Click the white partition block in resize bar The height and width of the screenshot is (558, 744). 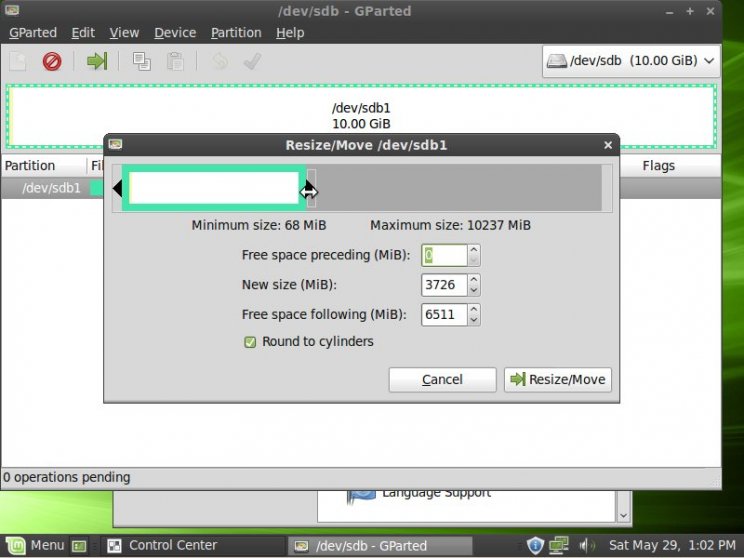point(214,188)
